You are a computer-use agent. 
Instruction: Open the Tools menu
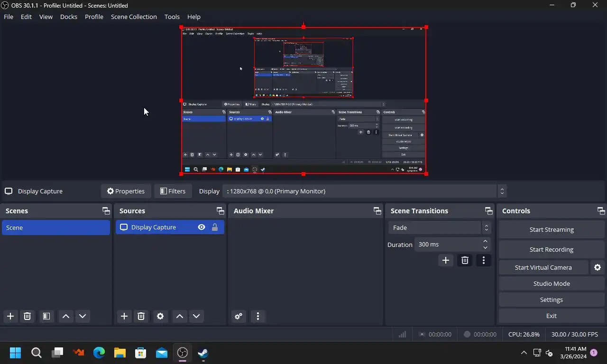pyautogui.click(x=172, y=17)
